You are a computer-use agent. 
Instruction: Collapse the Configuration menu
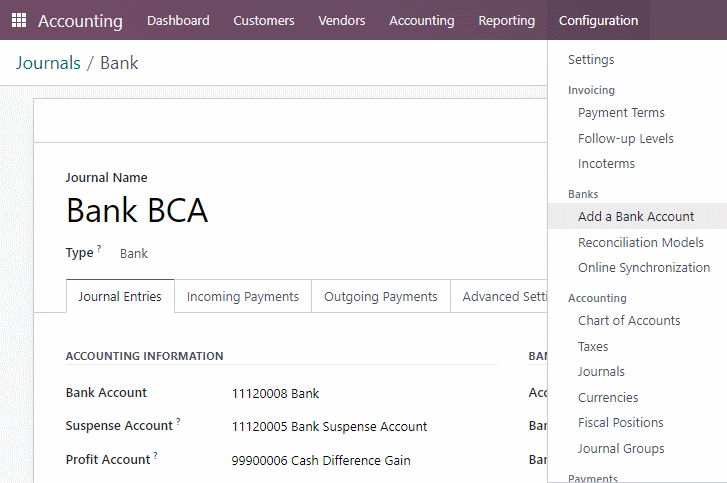pos(598,20)
